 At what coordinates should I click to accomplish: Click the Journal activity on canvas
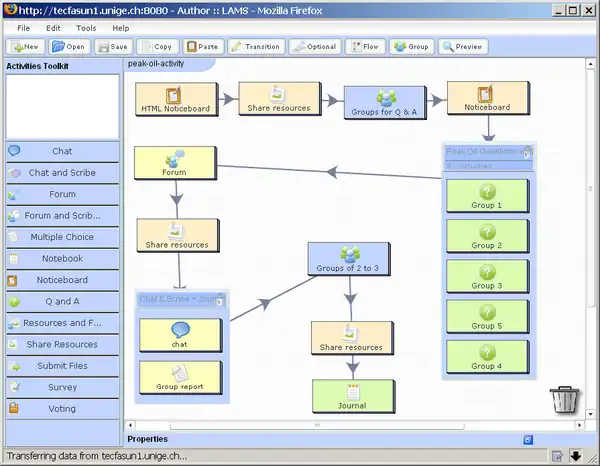[351, 395]
